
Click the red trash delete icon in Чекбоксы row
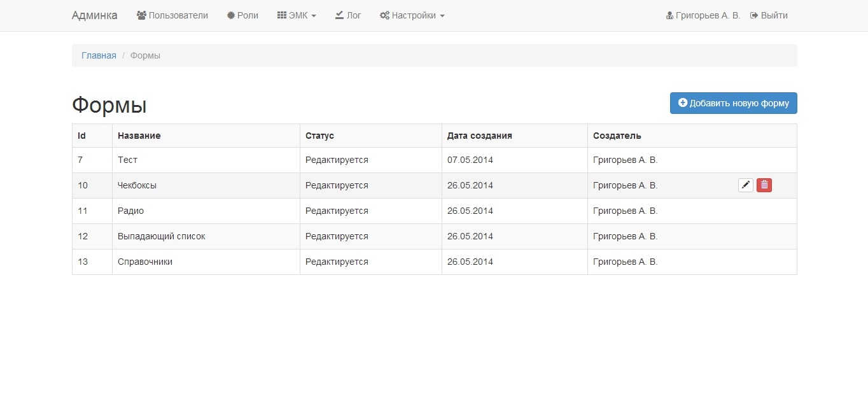point(764,185)
